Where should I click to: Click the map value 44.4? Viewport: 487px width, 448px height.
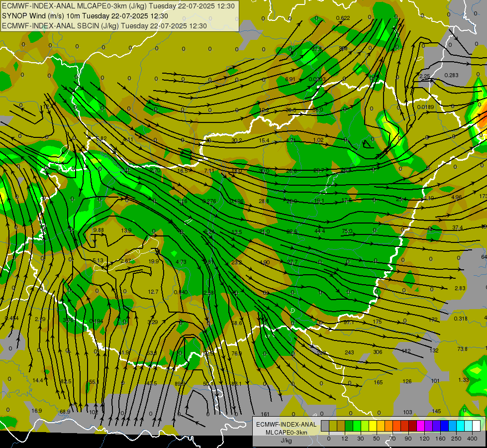point(319,231)
